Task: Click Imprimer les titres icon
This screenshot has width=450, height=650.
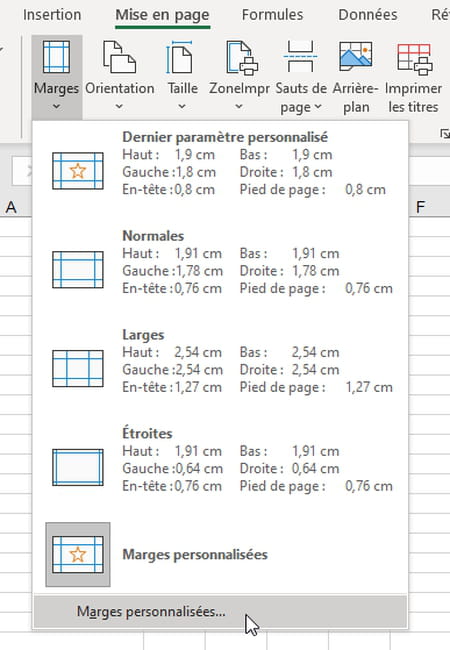Action: tap(415, 59)
